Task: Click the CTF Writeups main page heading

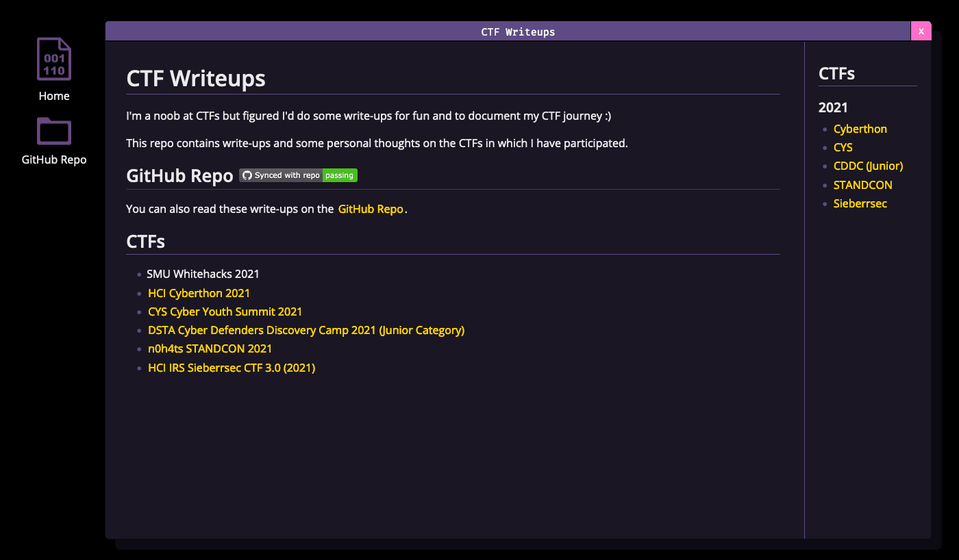Action: point(196,79)
